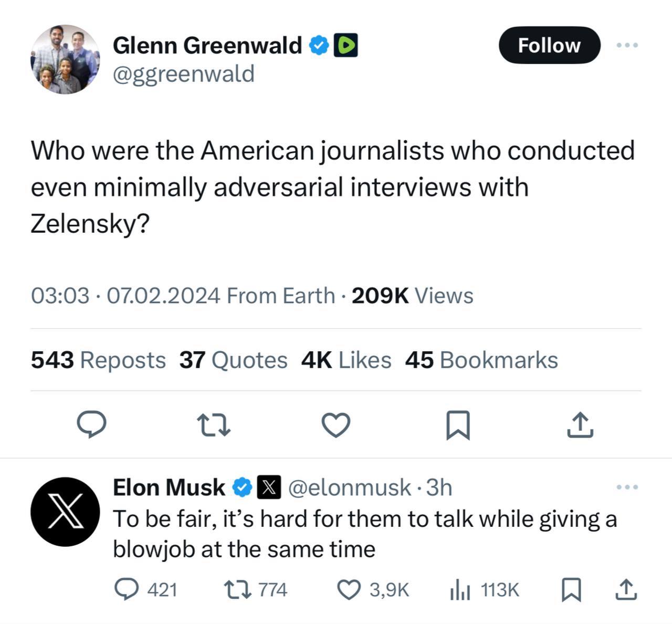The height and width of the screenshot is (624, 672).
Task: Bookmark the main post
Action: click(x=457, y=425)
